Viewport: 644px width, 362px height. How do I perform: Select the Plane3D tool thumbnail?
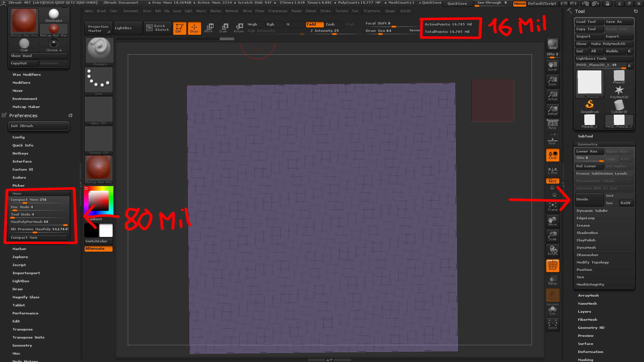pyautogui.click(x=619, y=77)
